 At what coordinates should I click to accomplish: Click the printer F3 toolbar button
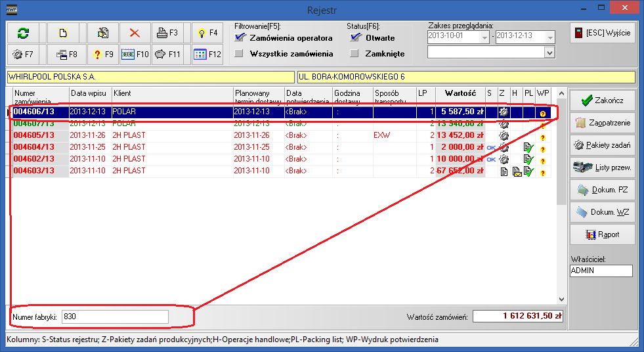click(x=167, y=32)
